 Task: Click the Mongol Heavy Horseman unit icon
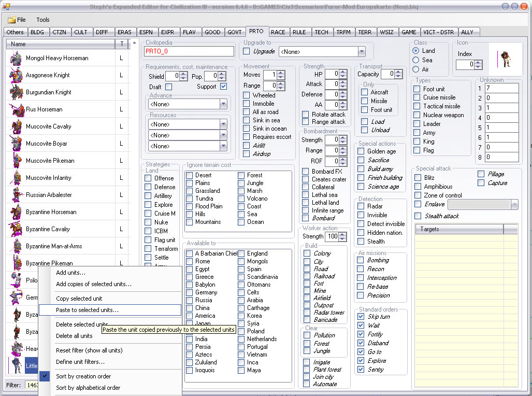[x=15, y=58]
